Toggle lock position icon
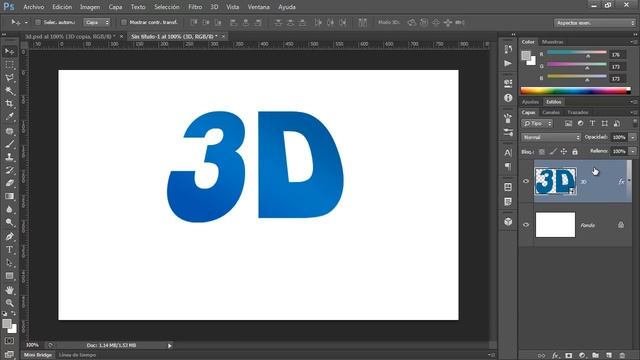640x360 pixels. pyautogui.click(x=564, y=152)
